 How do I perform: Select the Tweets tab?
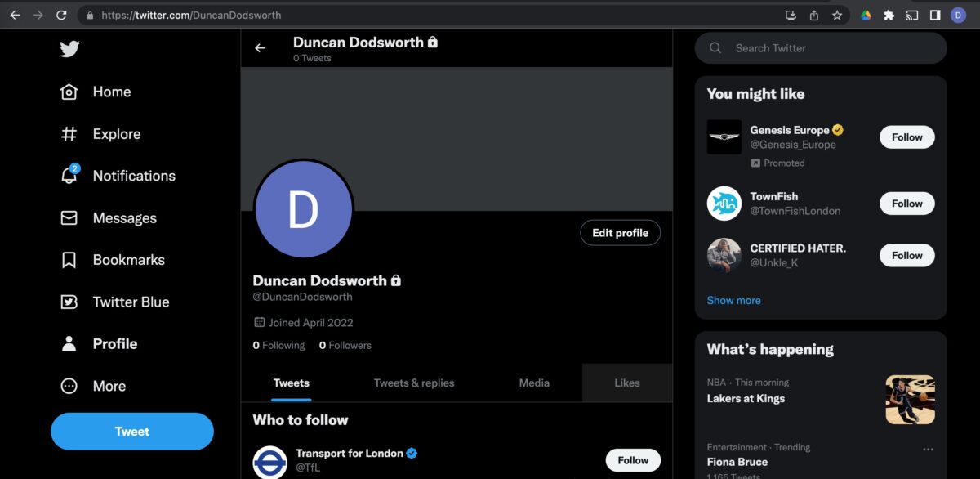tap(292, 383)
